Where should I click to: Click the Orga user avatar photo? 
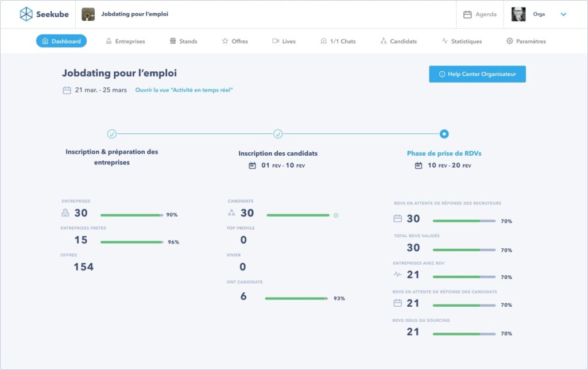pos(519,14)
